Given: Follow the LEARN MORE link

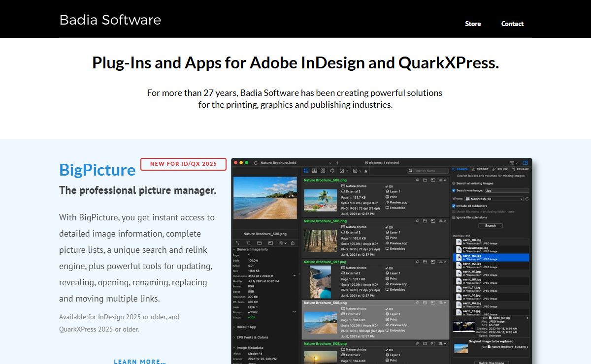Looking at the screenshot, I should (140, 362).
